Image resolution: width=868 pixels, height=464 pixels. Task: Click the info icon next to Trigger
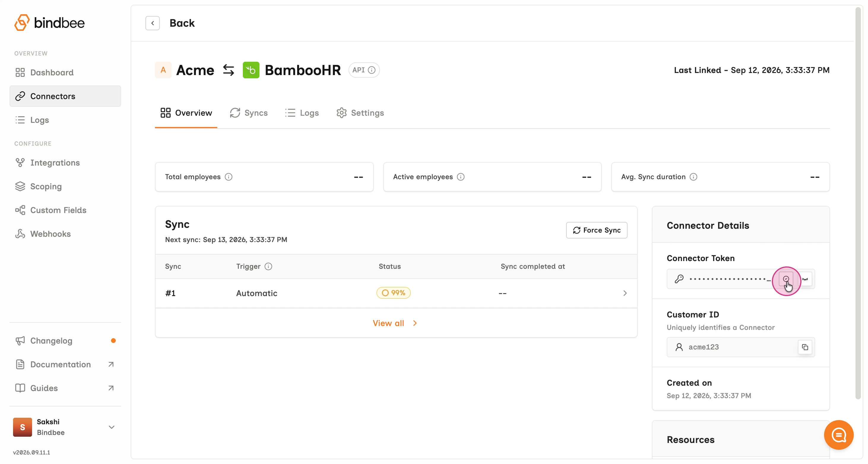pos(268,266)
